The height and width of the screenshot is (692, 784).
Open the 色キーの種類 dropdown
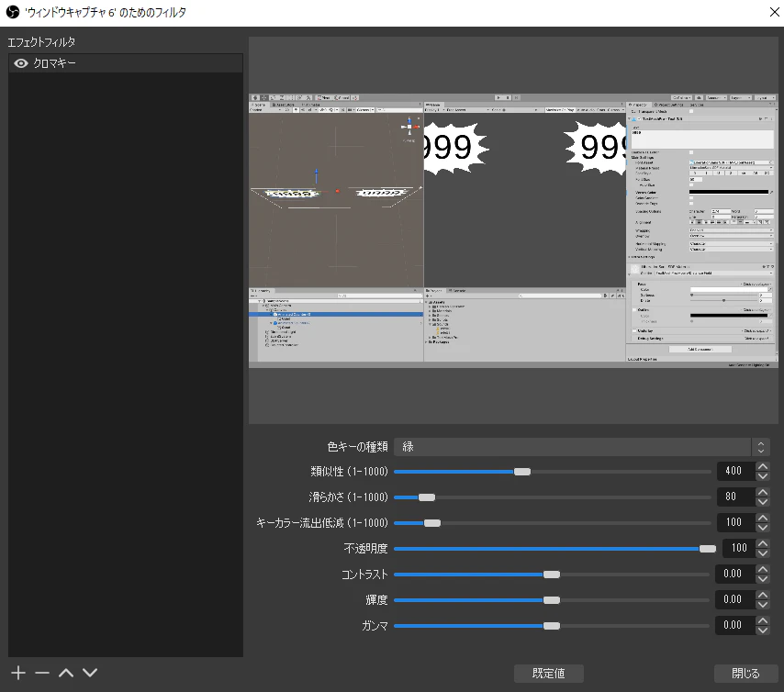click(581, 447)
